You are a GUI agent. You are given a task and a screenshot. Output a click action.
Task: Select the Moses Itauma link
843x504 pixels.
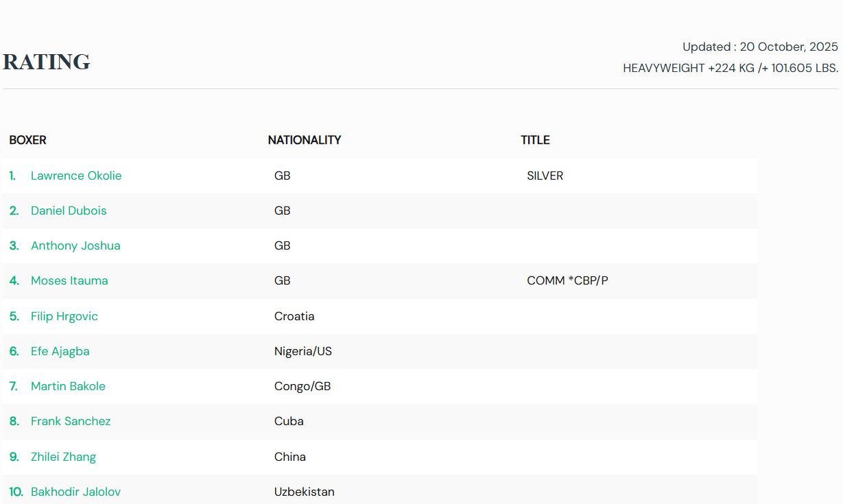[69, 280]
